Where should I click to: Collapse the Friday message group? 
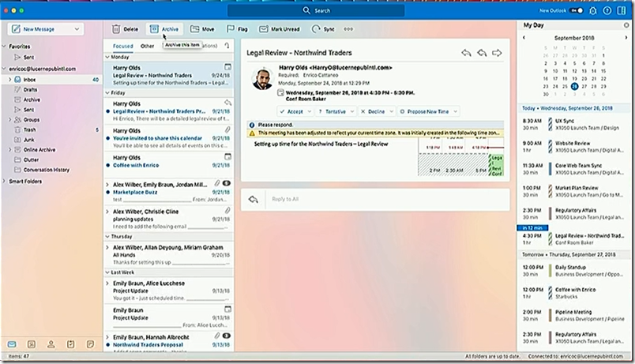pyautogui.click(x=107, y=92)
